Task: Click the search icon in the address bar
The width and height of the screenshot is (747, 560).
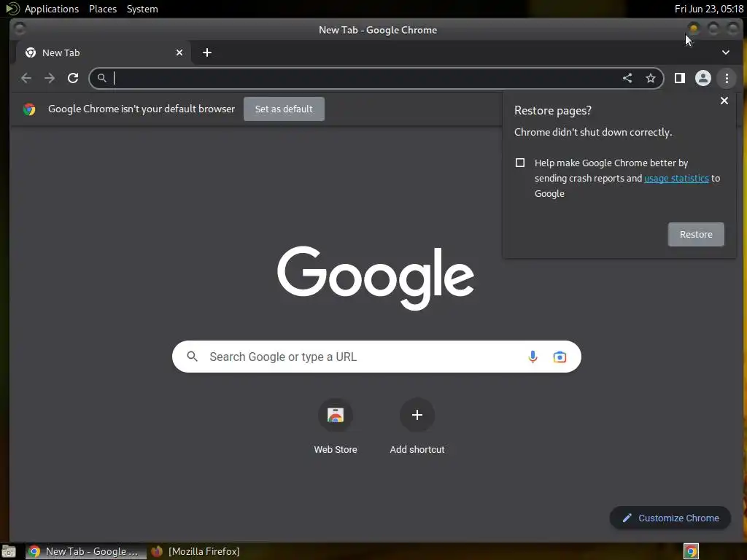Action: tap(101, 77)
